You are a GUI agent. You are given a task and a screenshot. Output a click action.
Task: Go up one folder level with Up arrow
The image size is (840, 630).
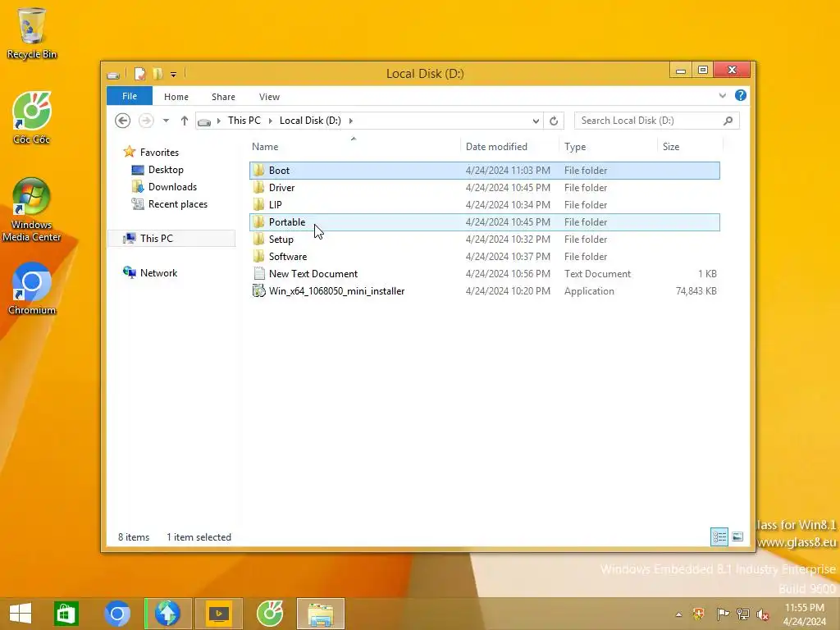[x=185, y=121]
